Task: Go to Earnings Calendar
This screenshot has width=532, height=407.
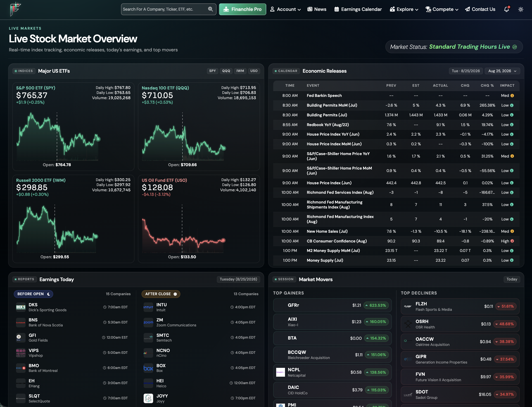Action: 358,9
